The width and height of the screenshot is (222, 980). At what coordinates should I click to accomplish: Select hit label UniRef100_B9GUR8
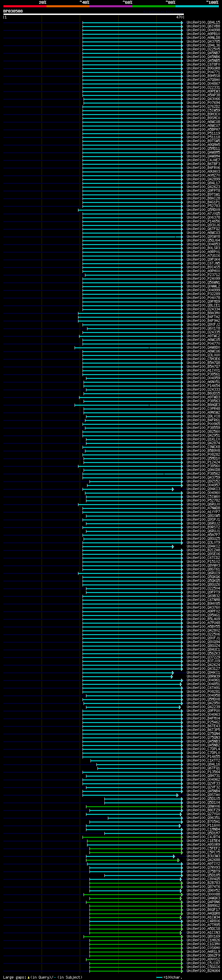[x=203, y=68]
